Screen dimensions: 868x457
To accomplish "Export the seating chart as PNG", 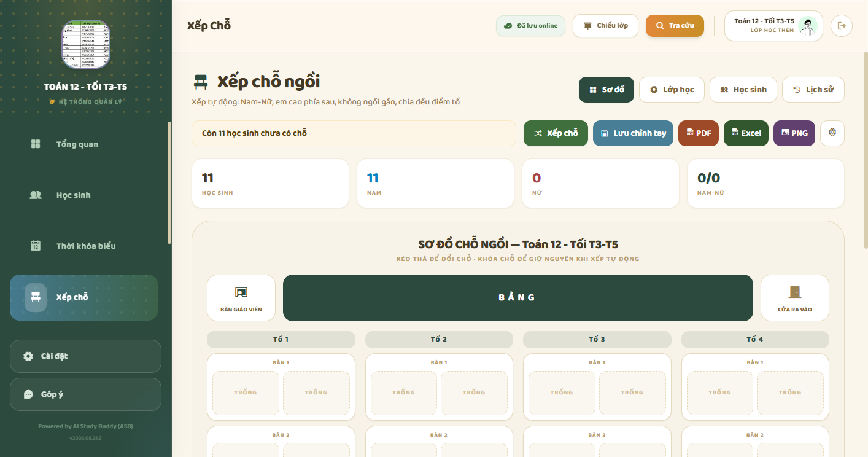I will point(794,133).
